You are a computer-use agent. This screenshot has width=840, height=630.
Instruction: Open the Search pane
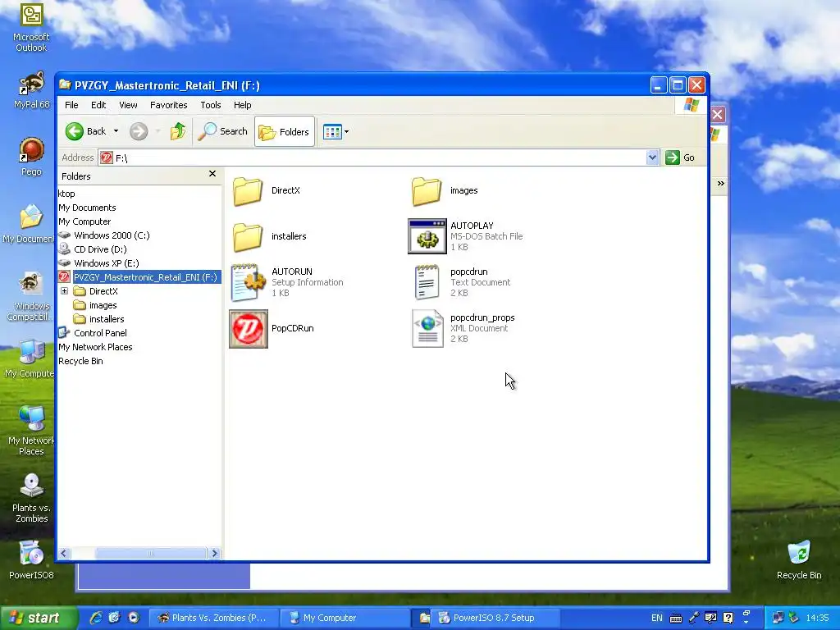[x=223, y=131]
